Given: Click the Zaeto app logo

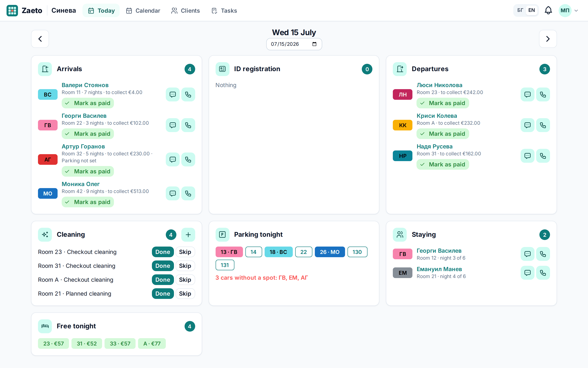Looking at the screenshot, I should 12,10.
